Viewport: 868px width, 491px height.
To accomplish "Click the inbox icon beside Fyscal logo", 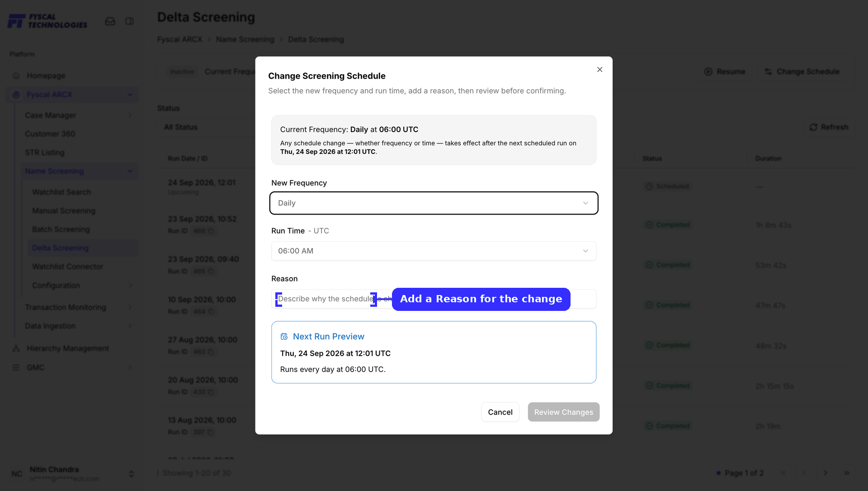I will click(110, 21).
